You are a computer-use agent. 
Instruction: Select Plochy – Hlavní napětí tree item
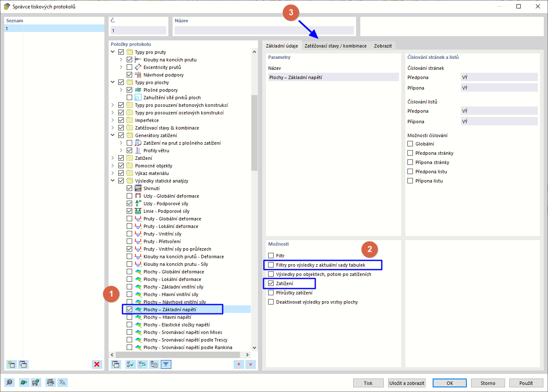[167, 317]
